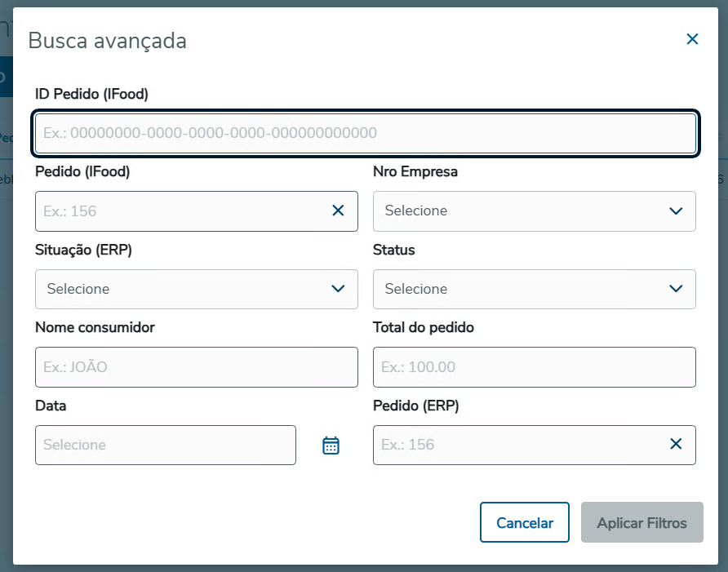This screenshot has height=572, width=728.
Task: Click into the Pedido (ERP) text field
Action: [x=518, y=445]
